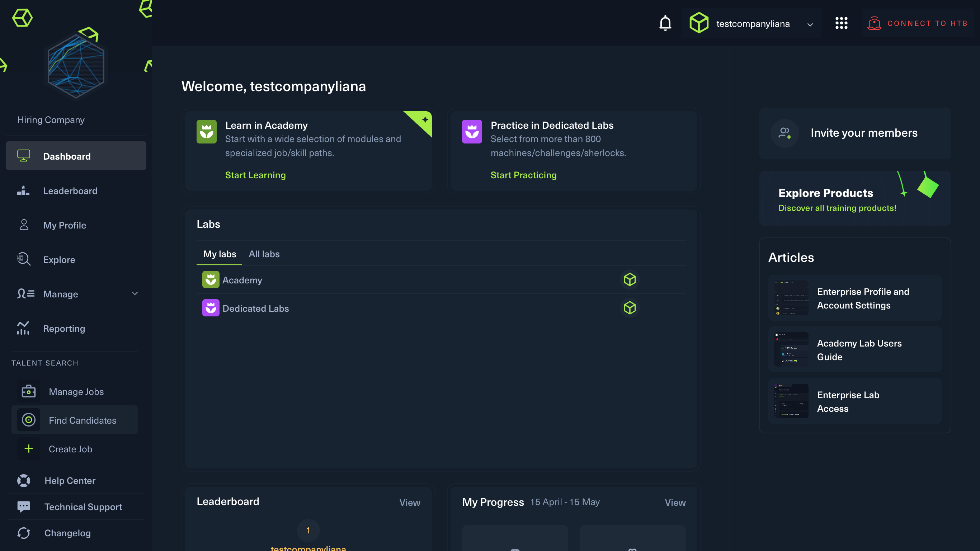
Task: Open Find Candidates in Talent Search
Action: [75, 420]
